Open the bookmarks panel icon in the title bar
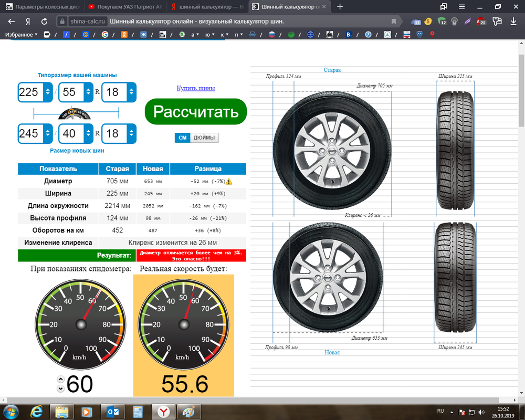Viewport: 525px width, 420px height. click(x=444, y=7)
